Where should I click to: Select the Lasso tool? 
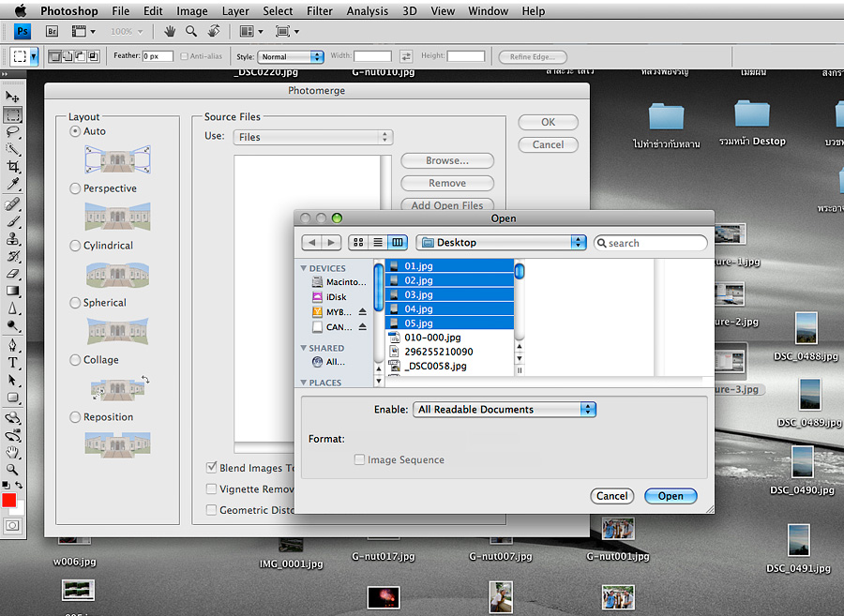(x=13, y=132)
